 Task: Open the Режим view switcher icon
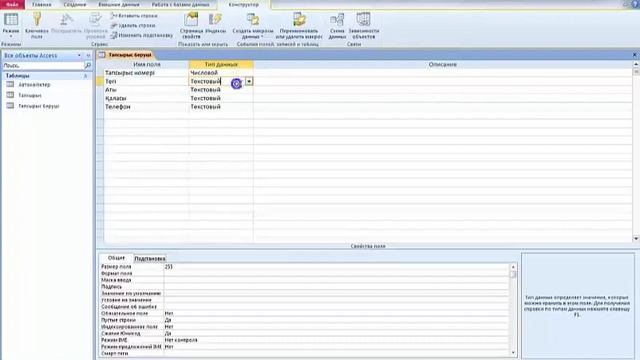pos(11,20)
